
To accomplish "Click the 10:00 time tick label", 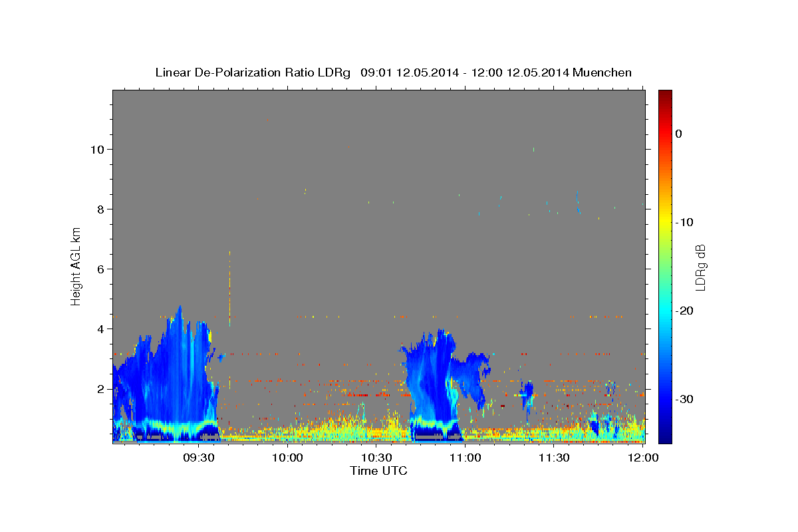I will pyautogui.click(x=288, y=458).
